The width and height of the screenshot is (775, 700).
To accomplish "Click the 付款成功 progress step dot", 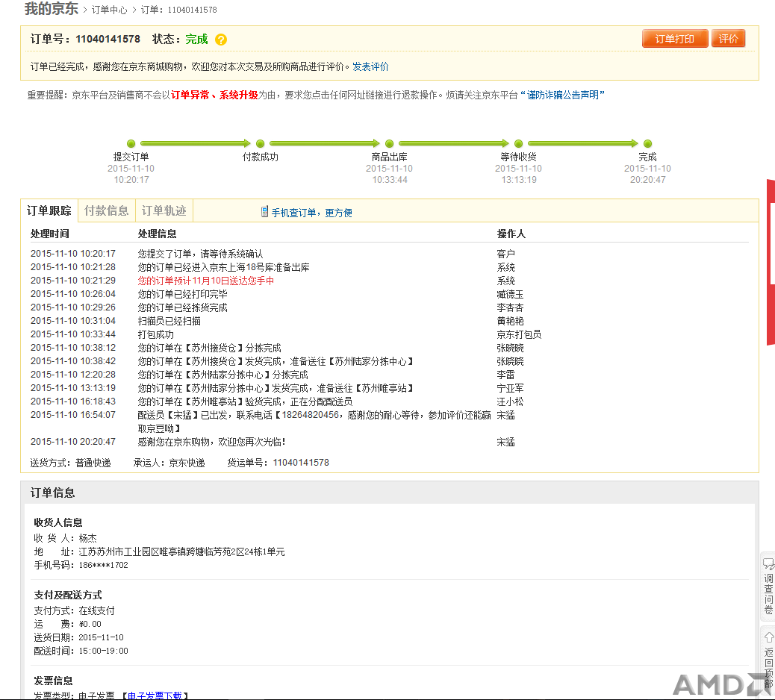I will point(261,144).
